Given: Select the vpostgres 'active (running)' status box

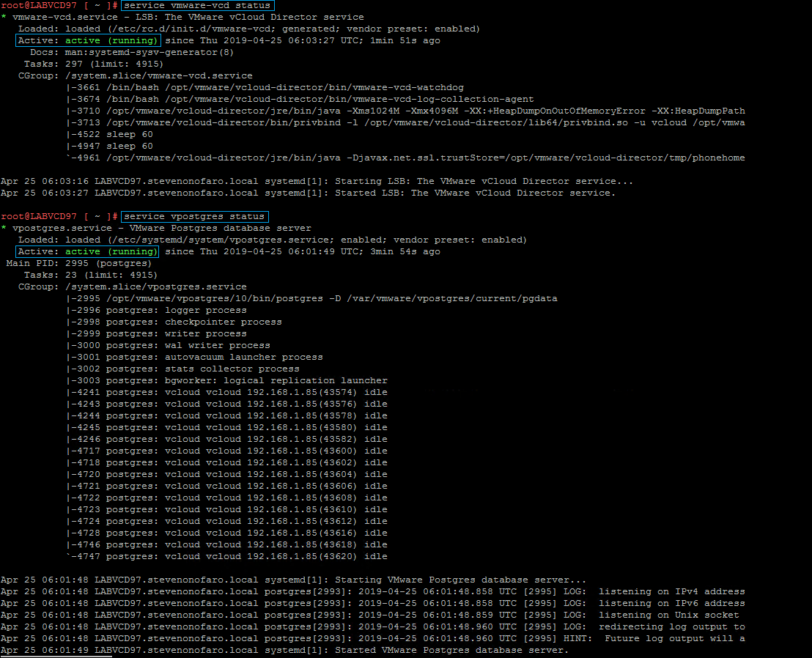Looking at the screenshot, I should pyautogui.click(x=87, y=252).
